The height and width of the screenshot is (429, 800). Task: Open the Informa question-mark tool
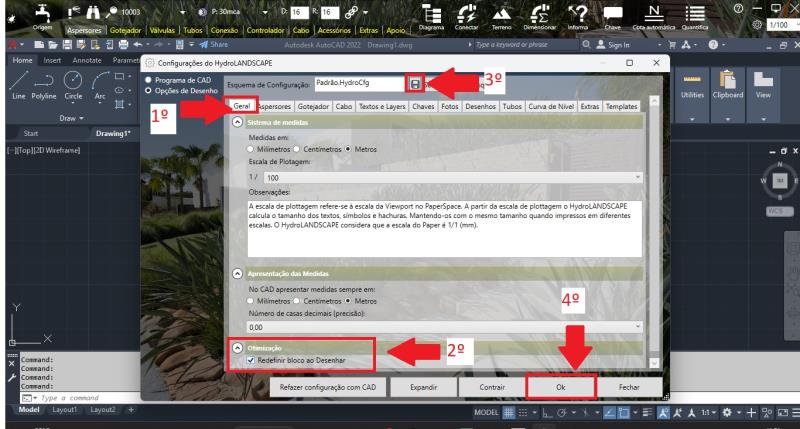click(578, 14)
